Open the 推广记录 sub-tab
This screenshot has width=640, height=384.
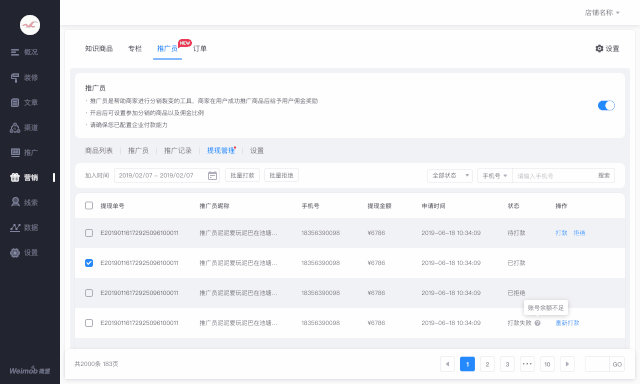pyautogui.click(x=178, y=151)
